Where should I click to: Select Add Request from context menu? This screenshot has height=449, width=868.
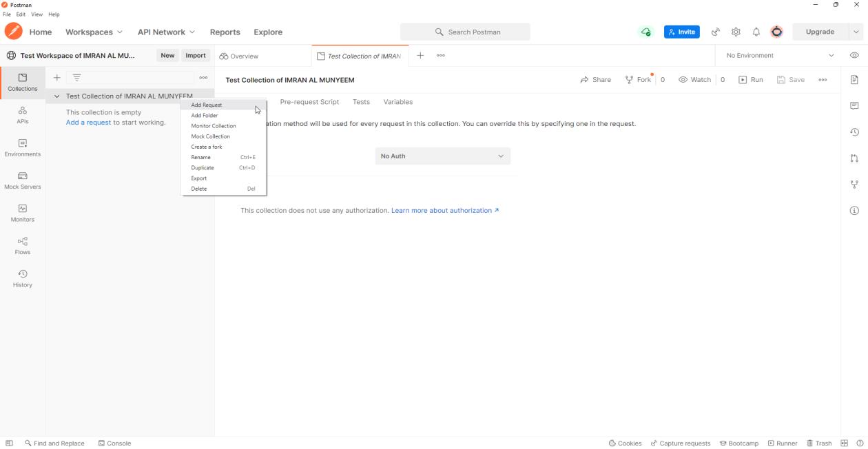[x=223, y=105]
